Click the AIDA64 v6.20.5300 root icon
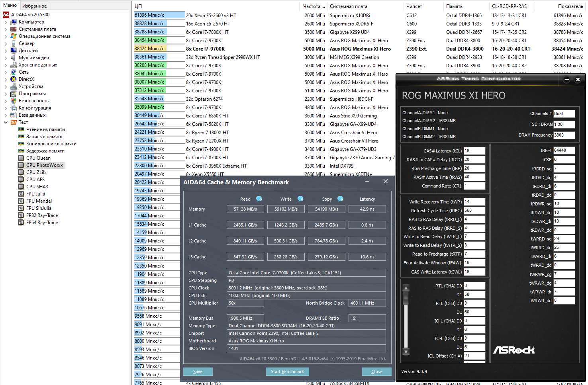The width and height of the screenshot is (588, 385). [6, 15]
